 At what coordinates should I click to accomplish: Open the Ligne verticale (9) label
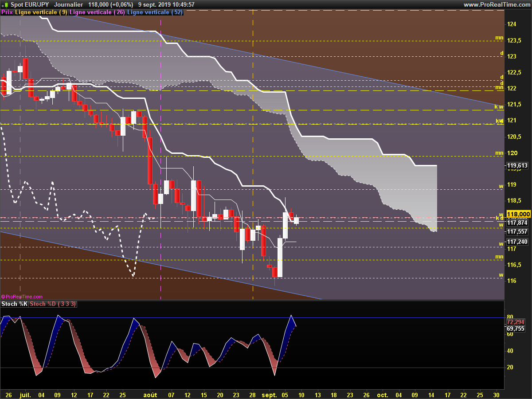[41, 12]
